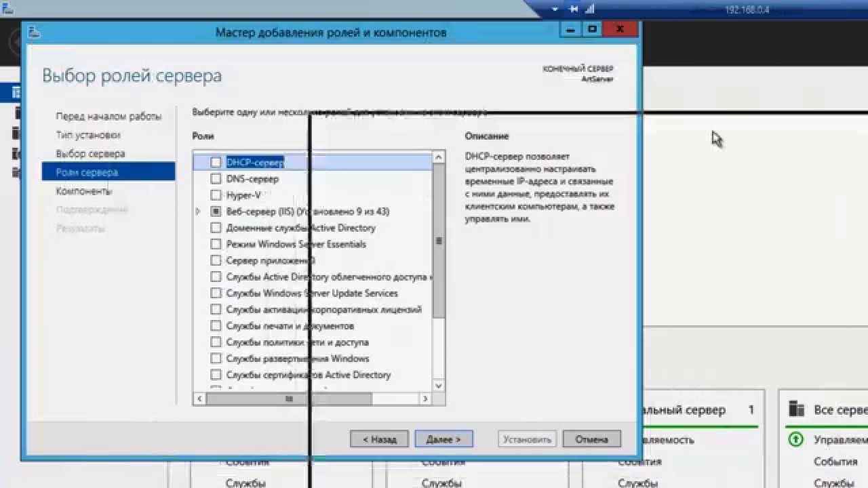This screenshot has height=488, width=868.
Task: Maximize the roles wizard window
Action: coord(592,30)
